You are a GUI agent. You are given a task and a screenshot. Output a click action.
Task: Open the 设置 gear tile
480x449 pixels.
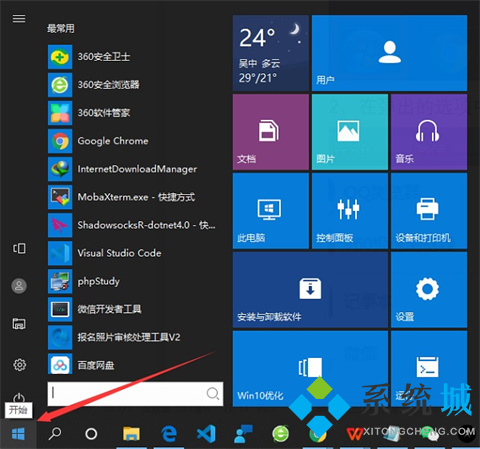[x=429, y=290]
